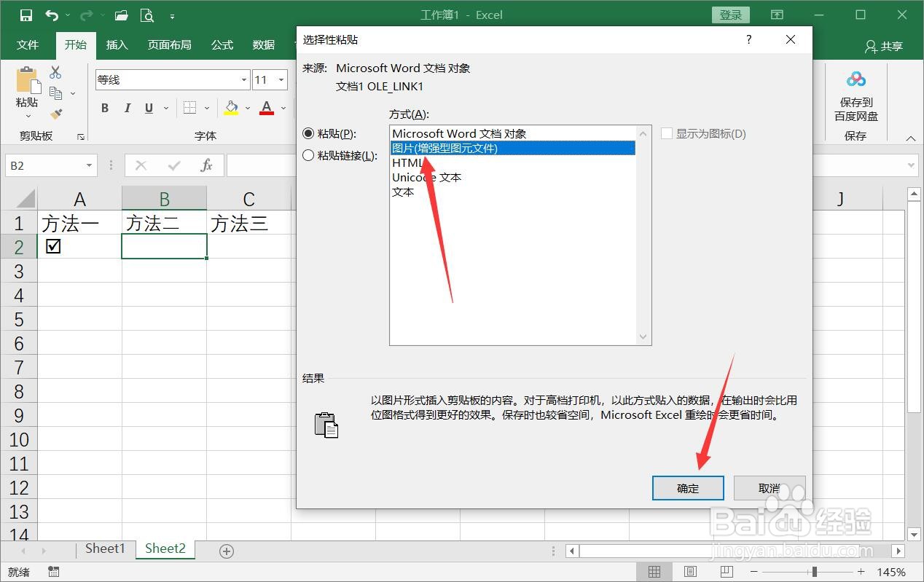Switch to the 插入 ribbon tab
Image resolution: width=924 pixels, height=582 pixels.
117,45
